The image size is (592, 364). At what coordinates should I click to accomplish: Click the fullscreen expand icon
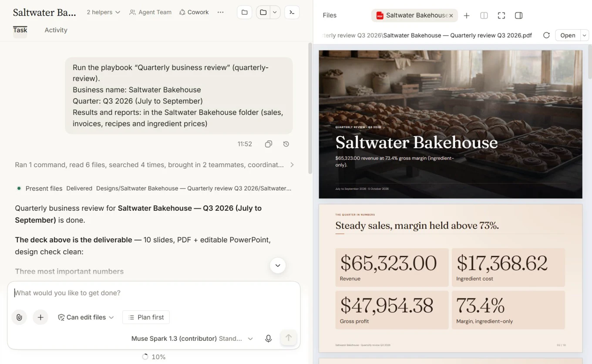(501, 16)
